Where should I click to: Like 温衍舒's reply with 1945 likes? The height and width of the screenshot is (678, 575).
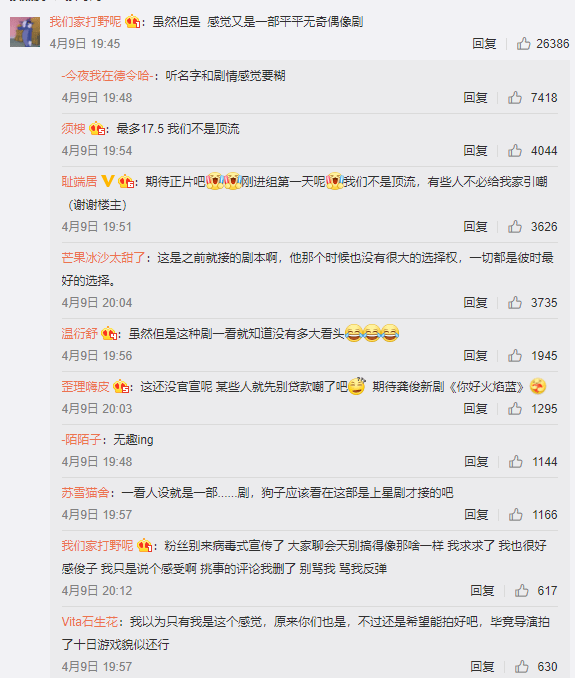[x=515, y=355]
